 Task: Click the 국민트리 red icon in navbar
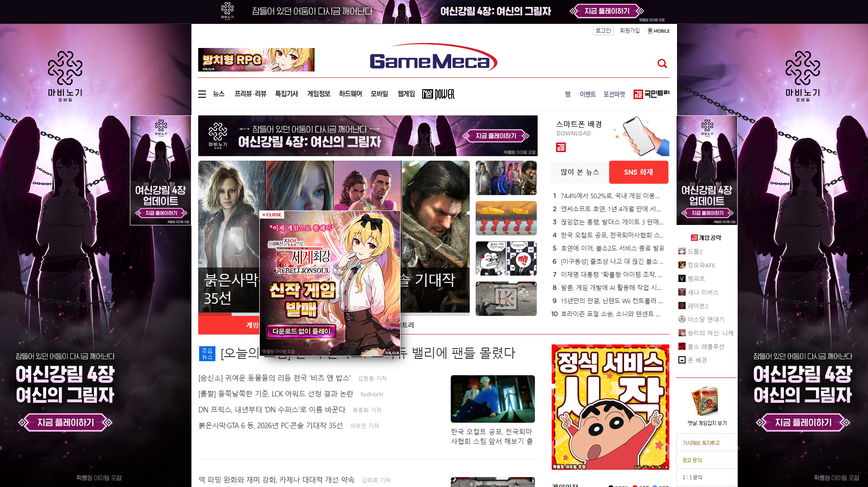click(639, 94)
